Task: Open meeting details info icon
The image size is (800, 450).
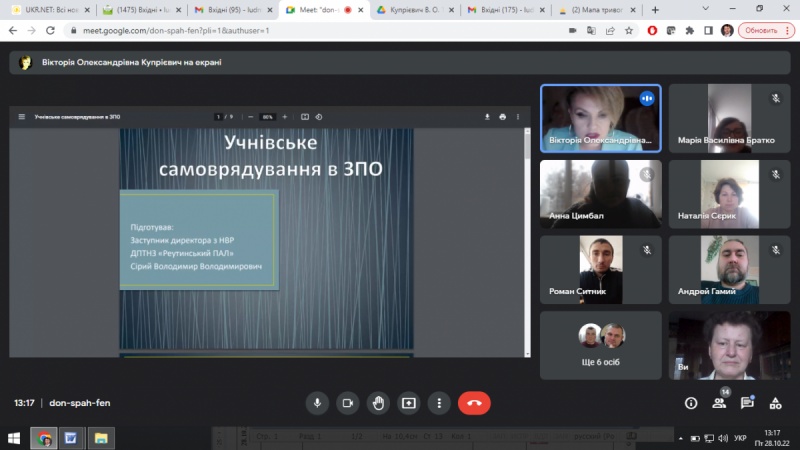Action: [691, 403]
